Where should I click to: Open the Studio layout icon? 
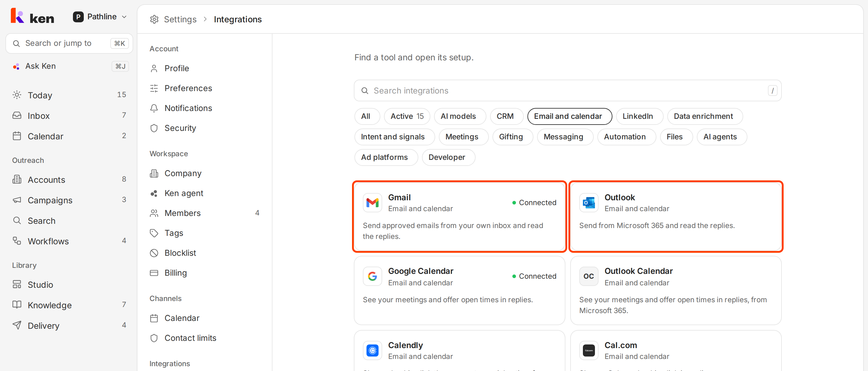click(x=17, y=284)
